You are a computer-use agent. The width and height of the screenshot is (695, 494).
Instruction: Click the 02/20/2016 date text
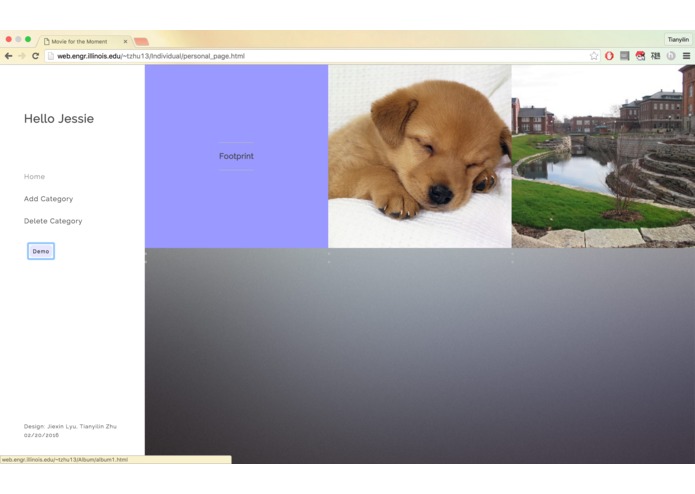(41, 435)
